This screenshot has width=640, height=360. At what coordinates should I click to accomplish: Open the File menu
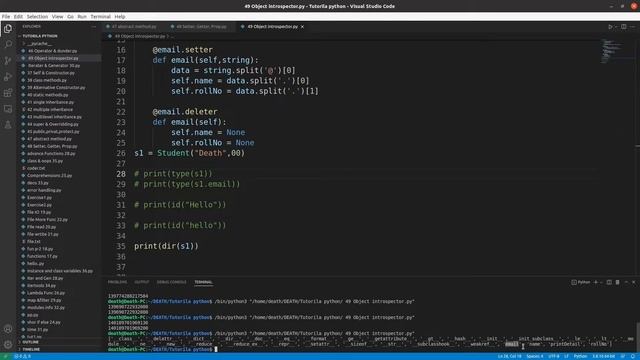[x=6, y=17]
